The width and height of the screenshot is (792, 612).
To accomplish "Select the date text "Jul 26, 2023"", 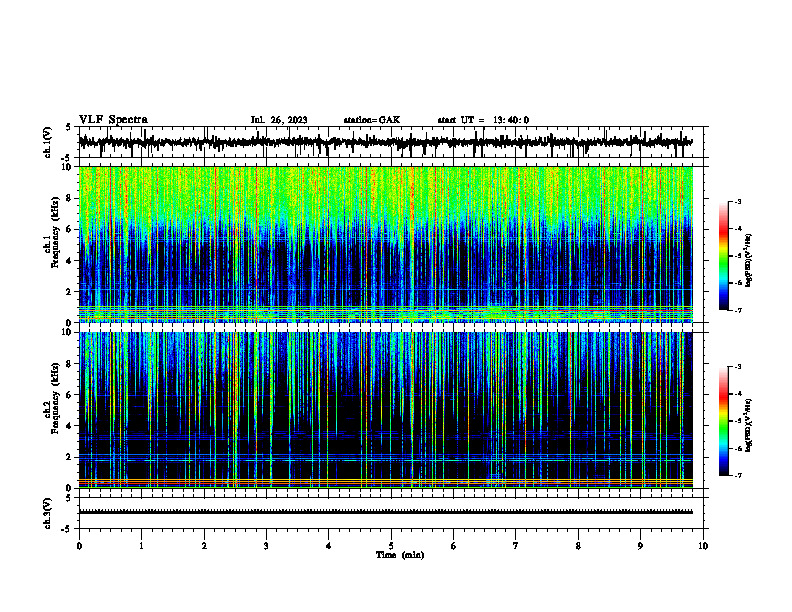I will point(279,120).
